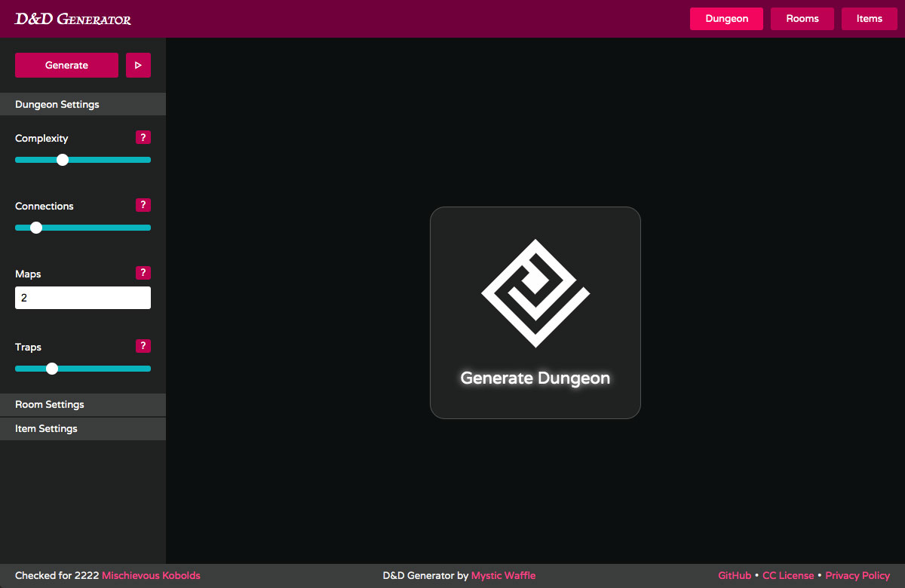Open the Privacy Policy

click(857, 575)
